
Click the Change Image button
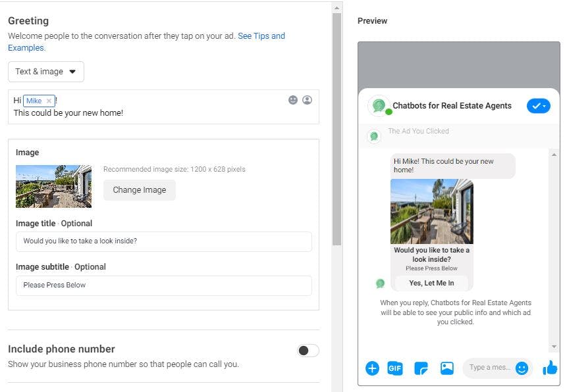pyautogui.click(x=140, y=190)
